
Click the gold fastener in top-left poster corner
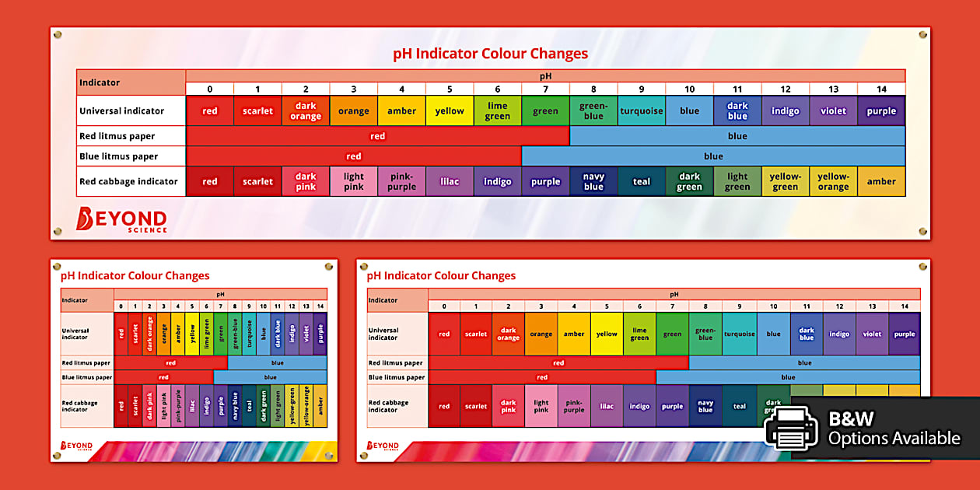tap(58, 33)
